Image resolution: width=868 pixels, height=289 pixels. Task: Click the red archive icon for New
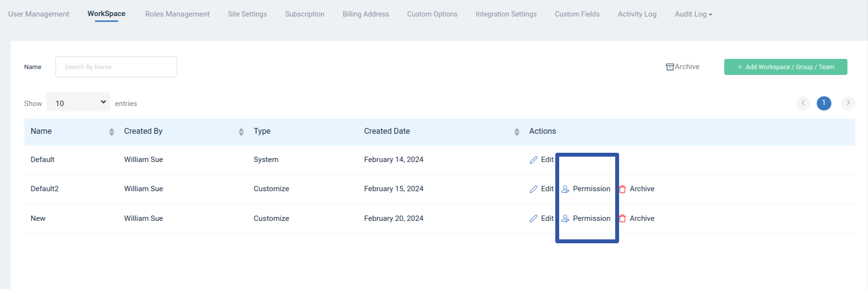point(623,218)
